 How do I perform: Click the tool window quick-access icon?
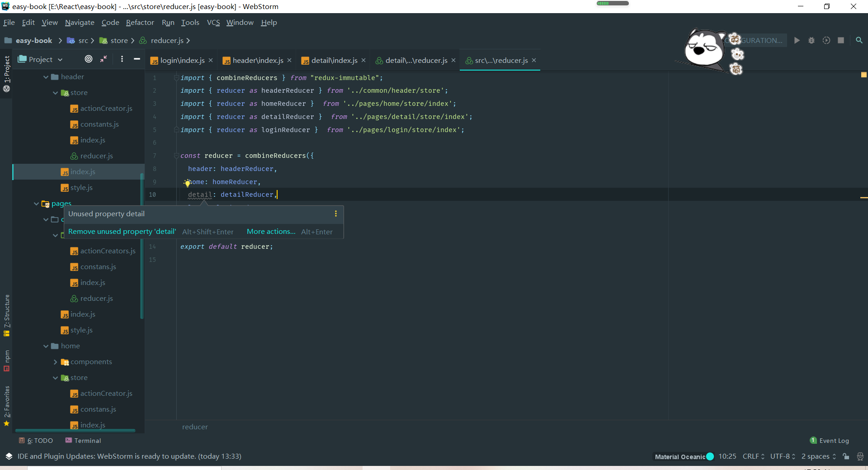pos(9,456)
